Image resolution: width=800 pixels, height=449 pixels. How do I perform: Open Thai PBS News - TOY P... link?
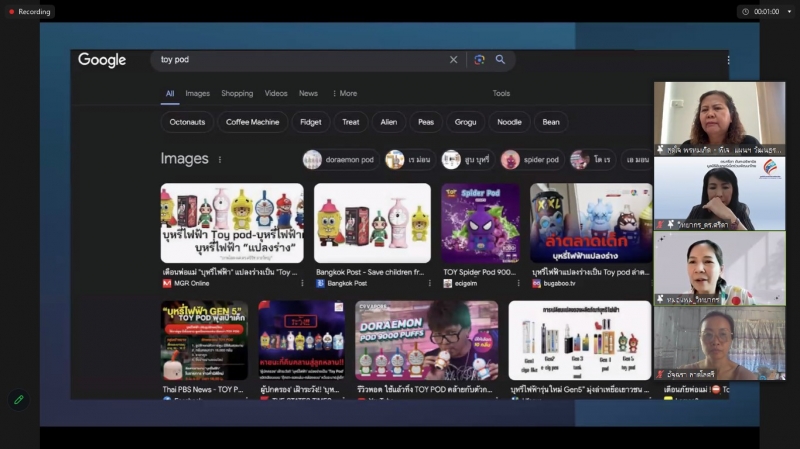click(203, 389)
